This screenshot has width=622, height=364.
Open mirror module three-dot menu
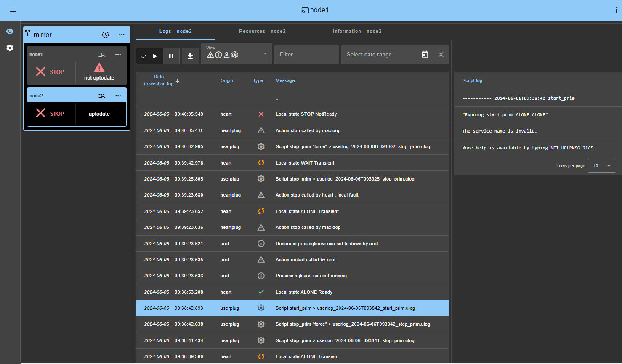(122, 35)
